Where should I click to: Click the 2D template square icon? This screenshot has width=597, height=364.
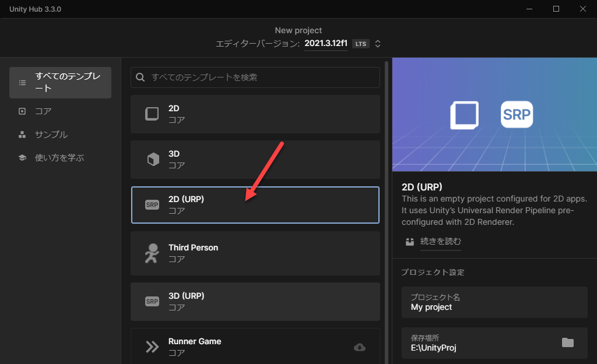coord(152,114)
